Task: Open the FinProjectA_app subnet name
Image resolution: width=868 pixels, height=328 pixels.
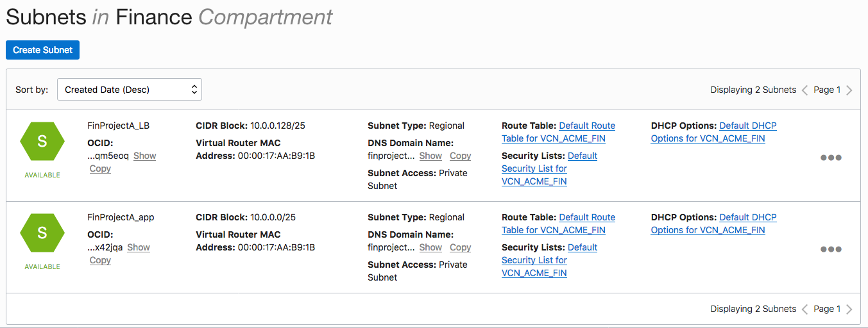Action: point(121,217)
